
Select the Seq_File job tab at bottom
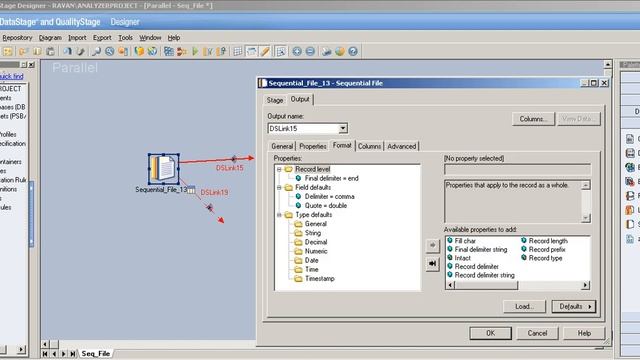coord(96,353)
